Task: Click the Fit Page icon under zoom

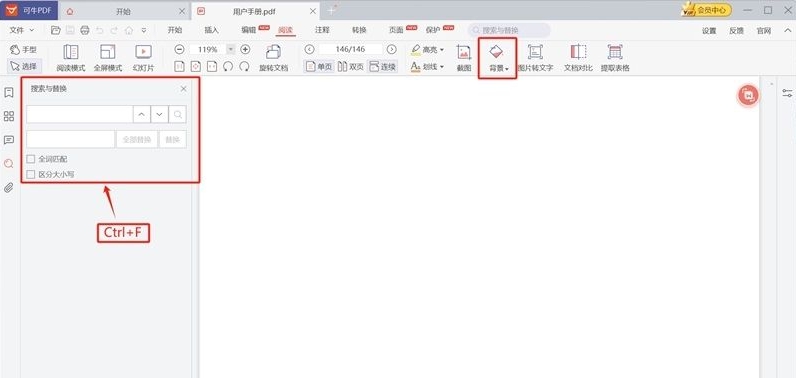Action: click(x=195, y=66)
